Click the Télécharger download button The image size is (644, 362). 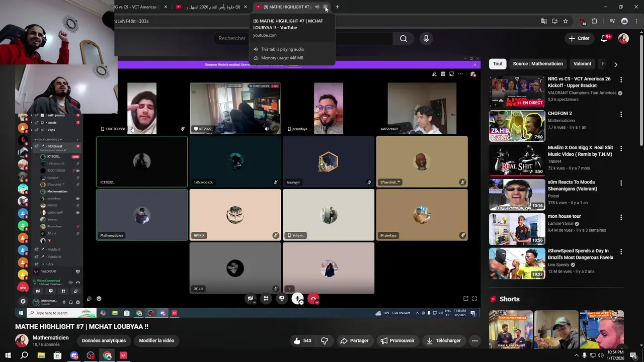point(444,341)
